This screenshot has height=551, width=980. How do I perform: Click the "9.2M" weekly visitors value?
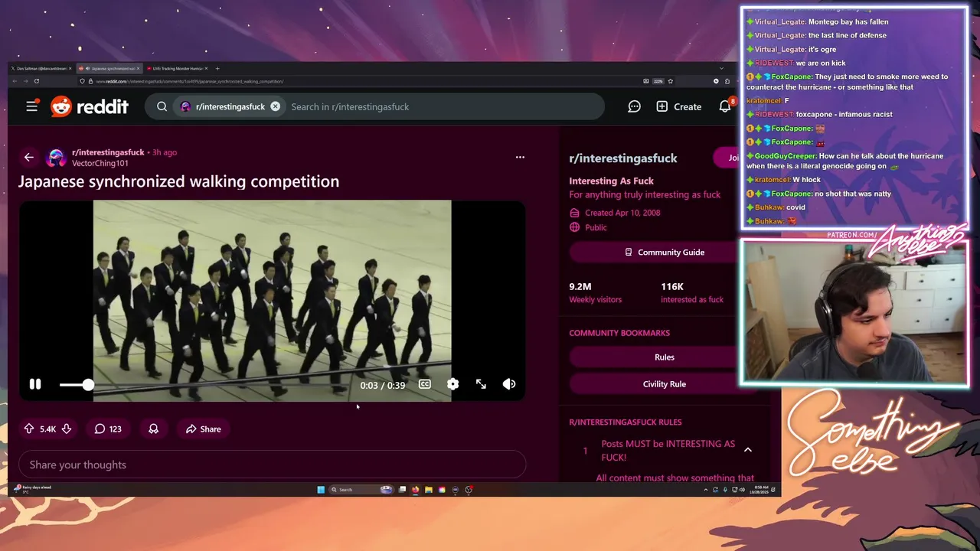[580, 286]
